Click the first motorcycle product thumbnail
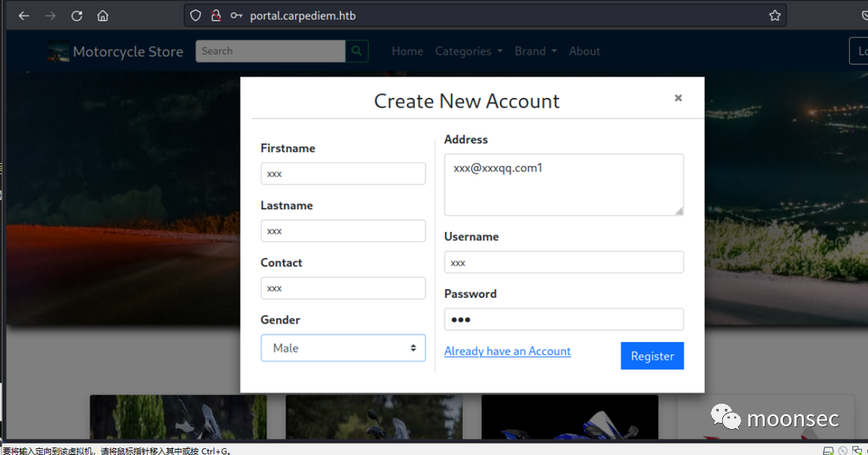This screenshot has width=868, height=455. pyautogui.click(x=178, y=418)
